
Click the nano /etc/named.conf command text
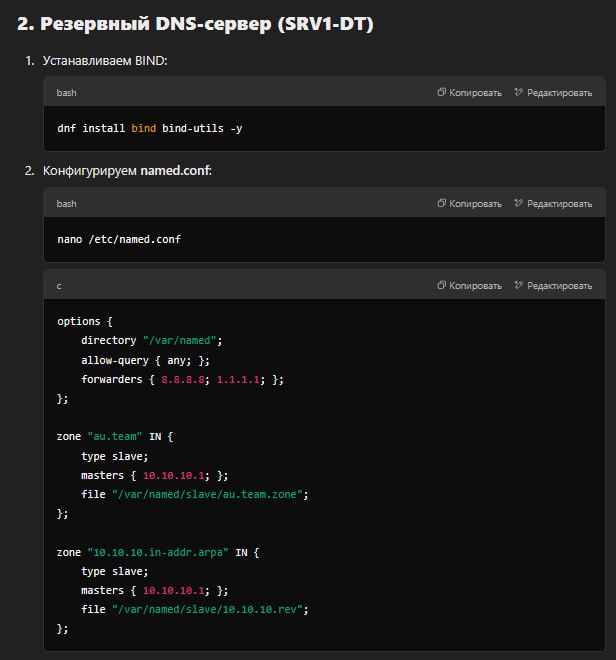(119, 239)
